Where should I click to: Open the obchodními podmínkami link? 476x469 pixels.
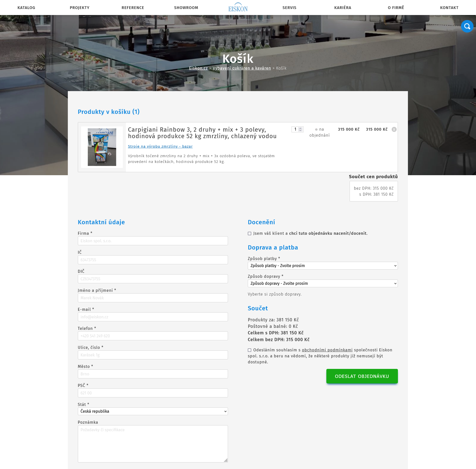[327, 350]
